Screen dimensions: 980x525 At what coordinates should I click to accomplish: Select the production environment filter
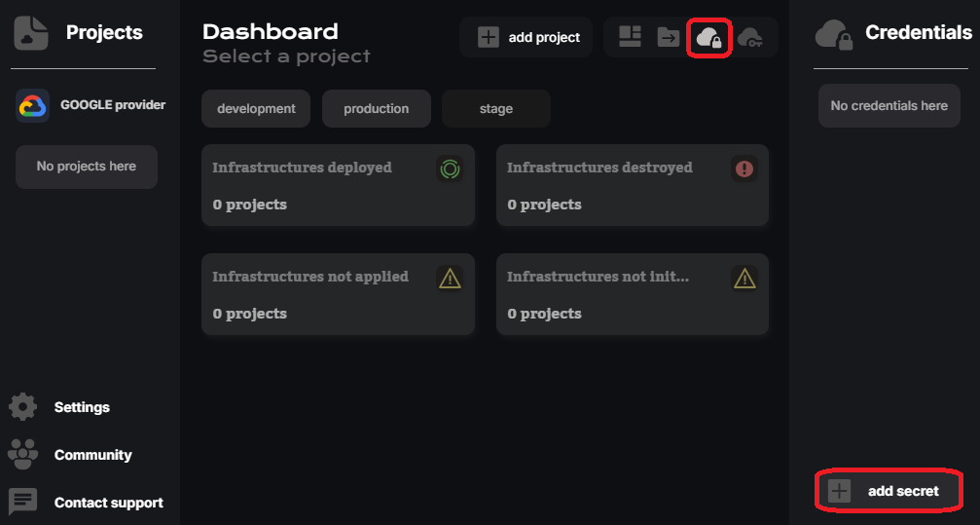(376, 109)
